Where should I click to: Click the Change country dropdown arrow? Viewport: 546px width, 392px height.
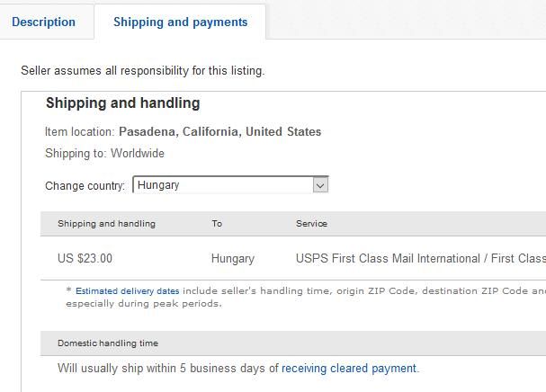(x=319, y=185)
